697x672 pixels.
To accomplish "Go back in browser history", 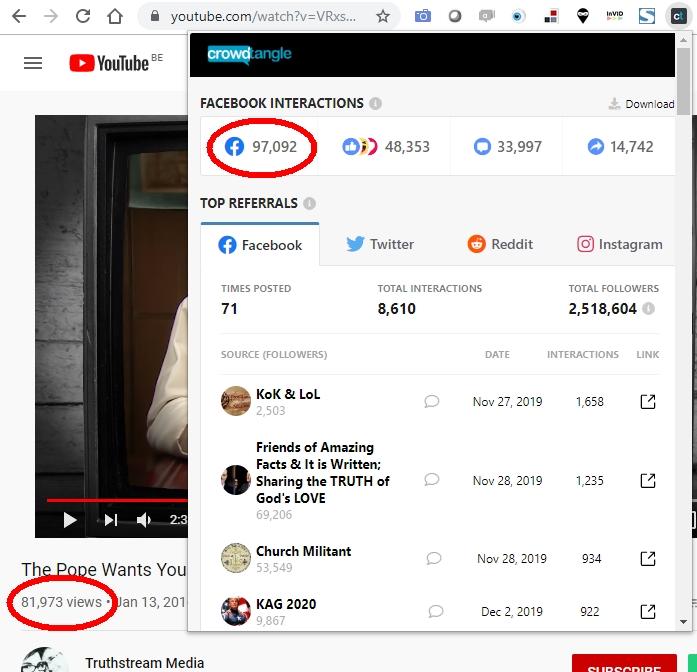I will point(19,16).
